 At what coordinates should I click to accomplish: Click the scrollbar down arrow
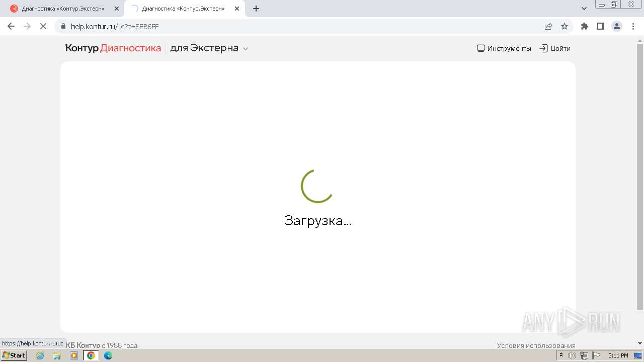640,344
